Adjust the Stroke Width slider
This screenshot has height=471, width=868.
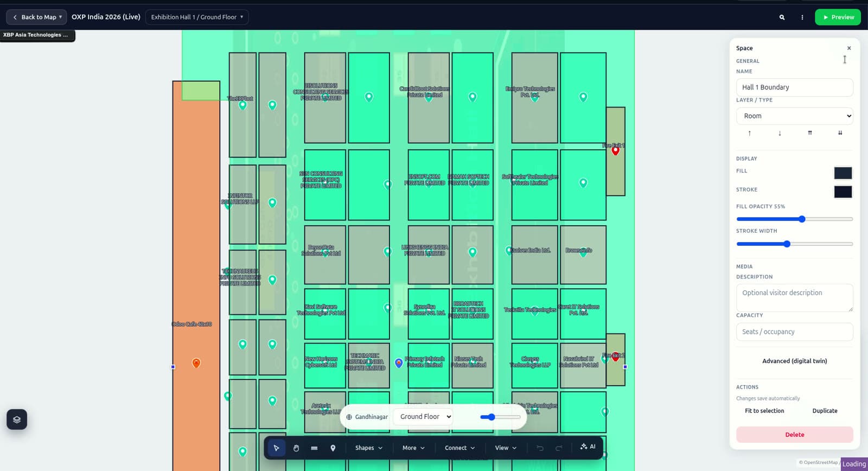pyautogui.click(x=794, y=244)
